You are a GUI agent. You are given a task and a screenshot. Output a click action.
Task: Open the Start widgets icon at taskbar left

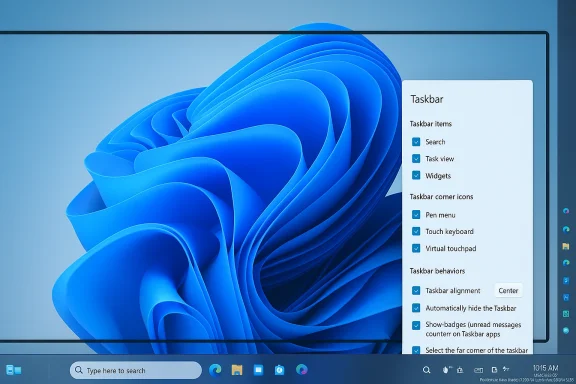(x=14, y=370)
